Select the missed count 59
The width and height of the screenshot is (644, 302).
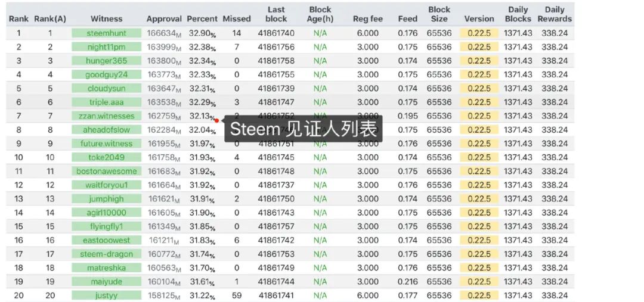click(237, 295)
